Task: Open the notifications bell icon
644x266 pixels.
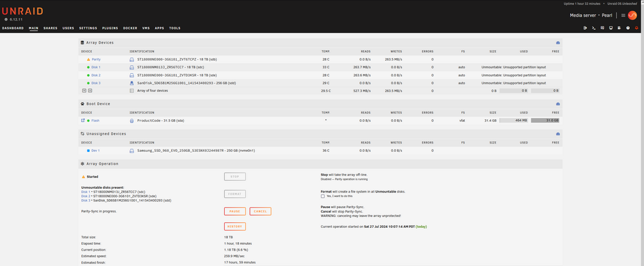Action: tap(637, 28)
